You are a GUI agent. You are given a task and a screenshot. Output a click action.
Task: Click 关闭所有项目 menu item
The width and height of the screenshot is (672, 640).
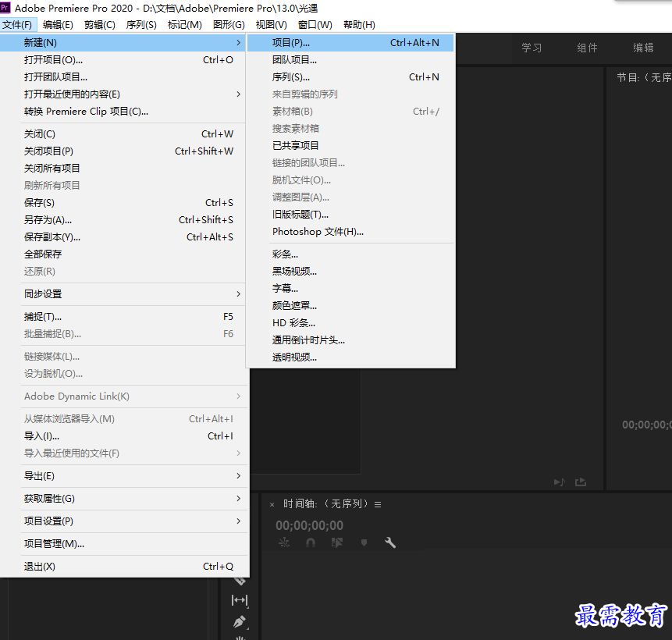tap(123, 169)
